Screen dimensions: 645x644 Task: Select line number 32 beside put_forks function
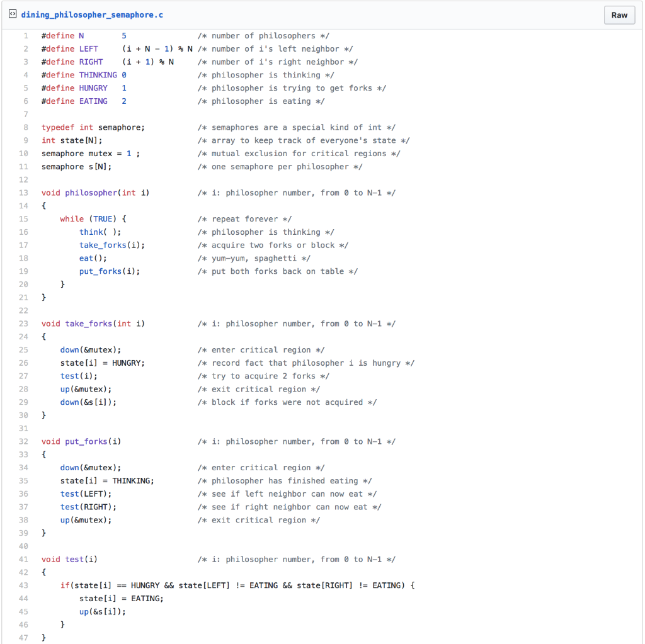coord(23,441)
